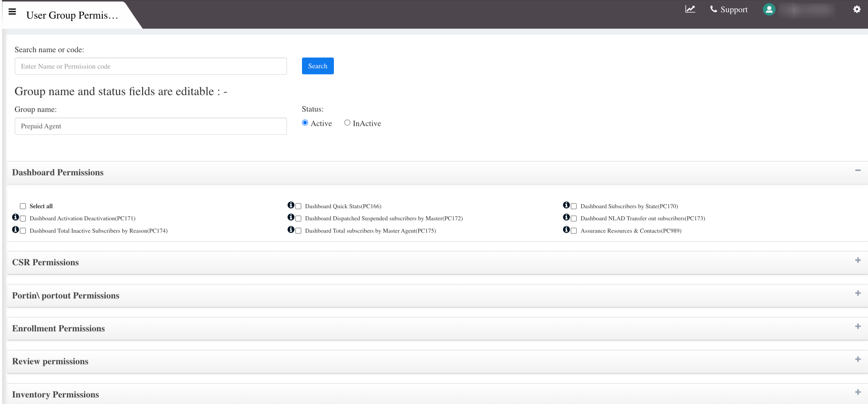The image size is (868, 404).
Task: Click the Inventory Permissions section title
Action: point(56,395)
